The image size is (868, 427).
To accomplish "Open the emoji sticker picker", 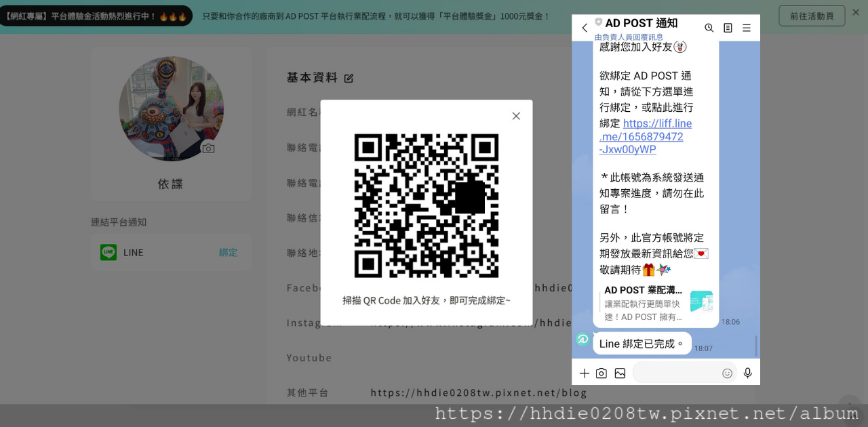I will pos(727,373).
